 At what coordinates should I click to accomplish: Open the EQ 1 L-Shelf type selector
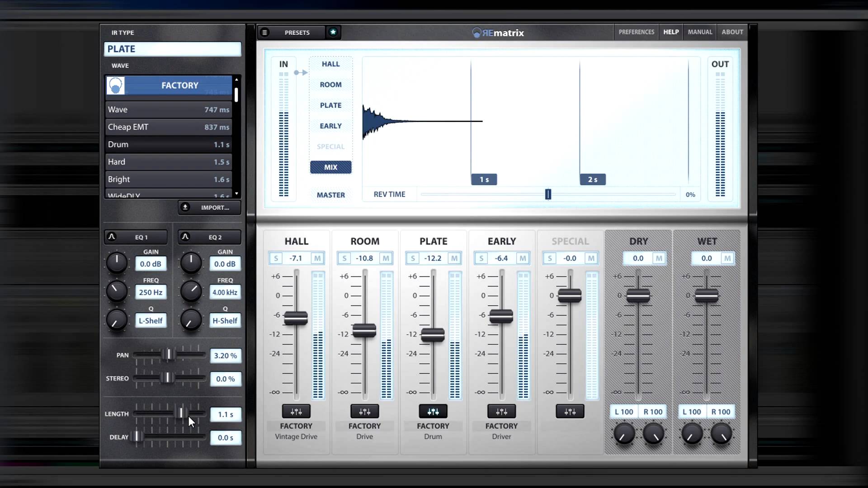pos(151,320)
